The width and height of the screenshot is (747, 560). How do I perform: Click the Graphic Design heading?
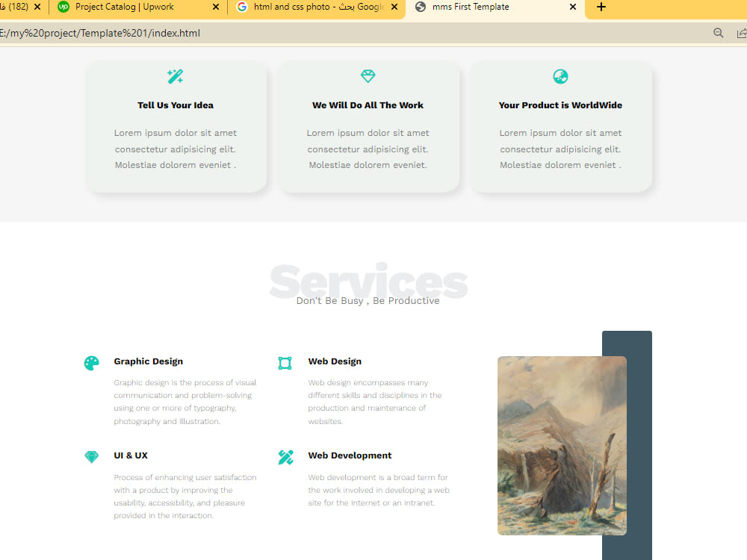(x=148, y=361)
